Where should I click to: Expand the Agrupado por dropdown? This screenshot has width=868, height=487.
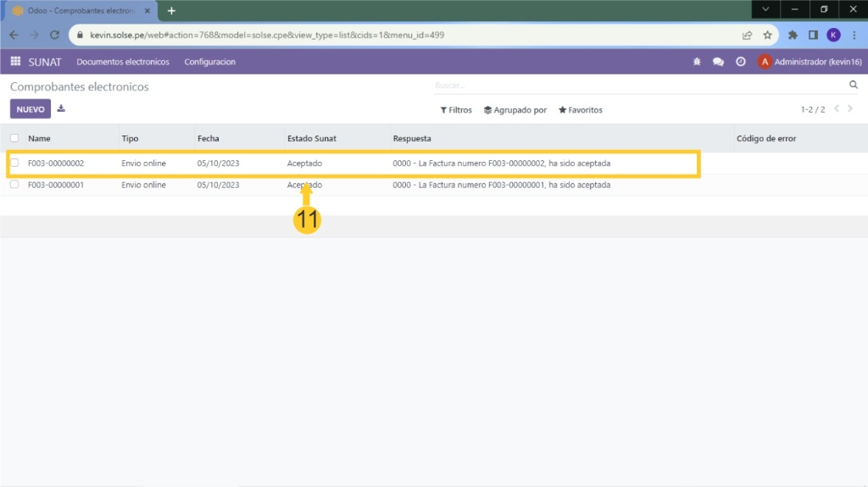tap(515, 110)
